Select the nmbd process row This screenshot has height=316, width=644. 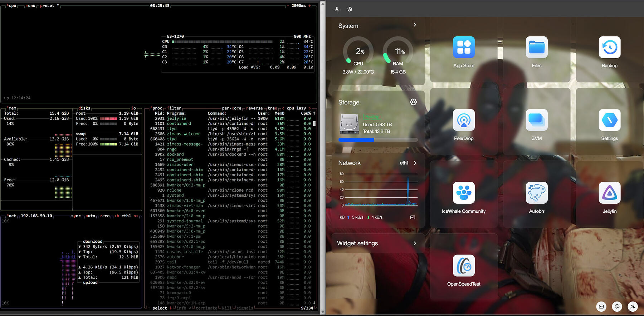(x=230, y=277)
